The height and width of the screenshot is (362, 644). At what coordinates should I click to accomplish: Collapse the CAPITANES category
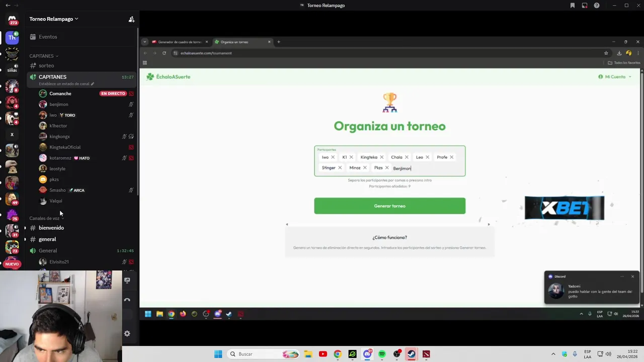click(x=44, y=56)
